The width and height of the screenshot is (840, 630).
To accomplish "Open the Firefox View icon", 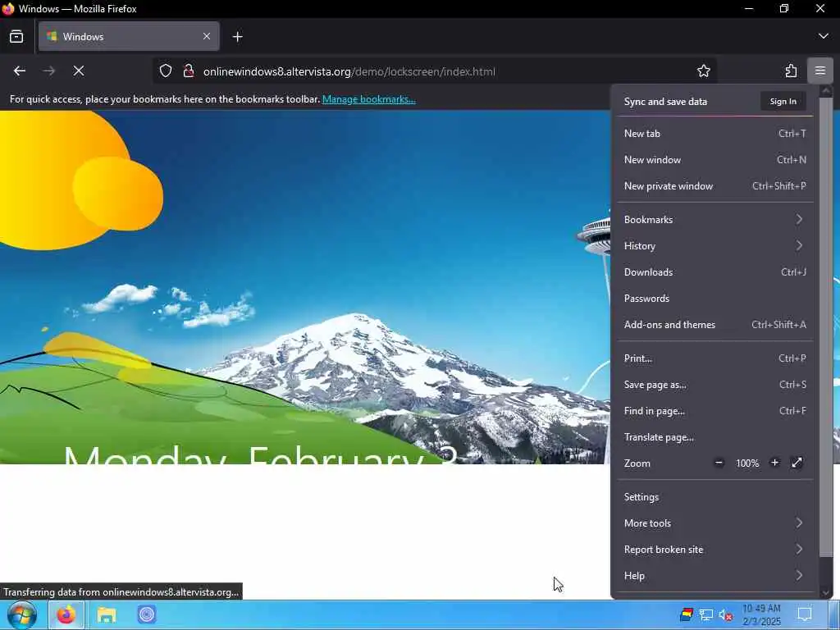I will [16, 36].
